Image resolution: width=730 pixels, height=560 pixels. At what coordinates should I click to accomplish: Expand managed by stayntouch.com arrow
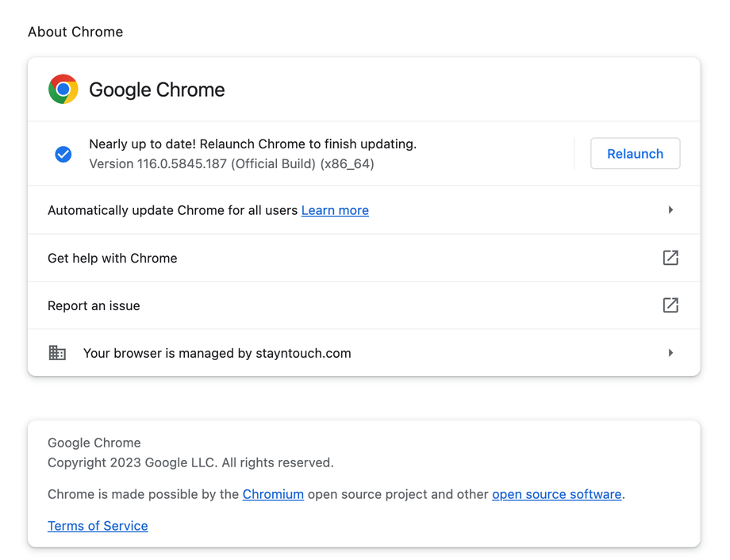coord(670,353)
